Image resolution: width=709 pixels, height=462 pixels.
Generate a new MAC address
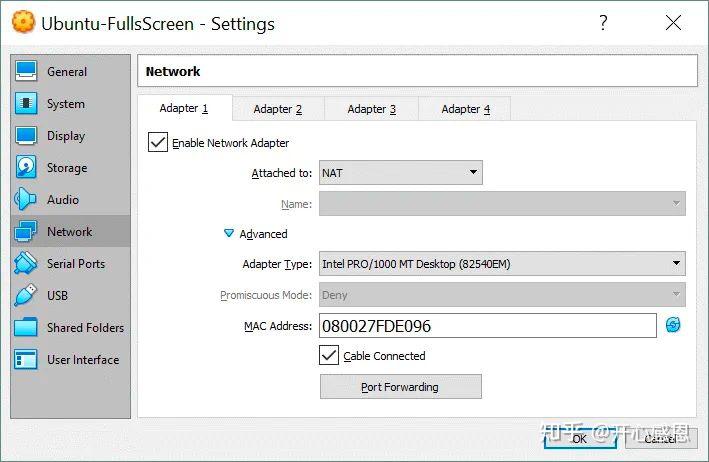(x=673, y=325)
